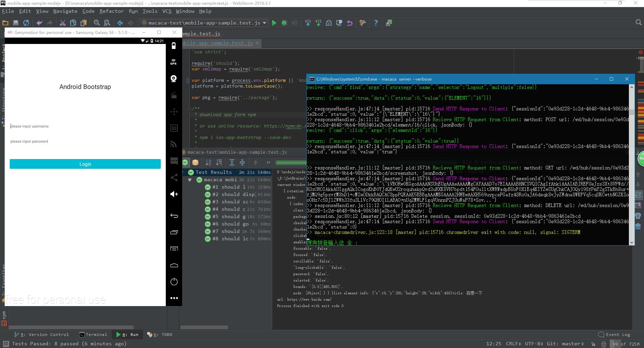Search everywhere using the magnifier at top right
Image resolution: width=644 pixels, height=348 pixels.
639,22
